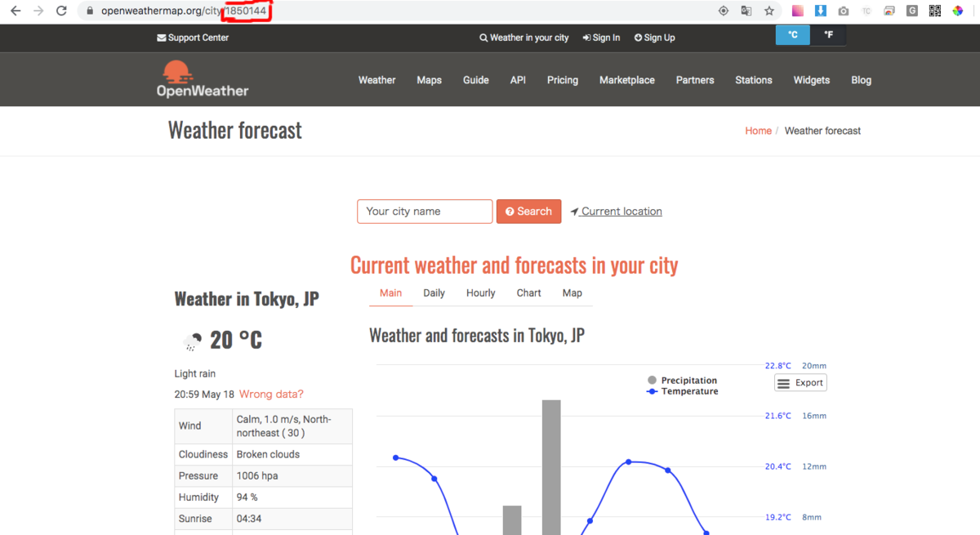
Task: Click the Chrome windows stack extension icon
Action: point(889,11)
